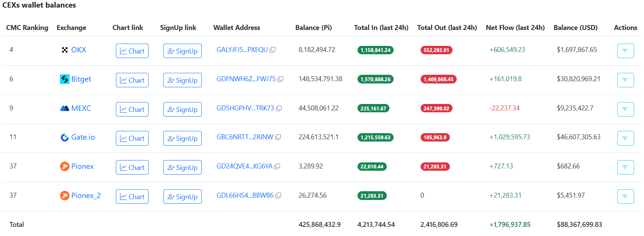Click copy icon beside MEXC wallet address
Screen dimensions: 644x236
pos(279,109)
